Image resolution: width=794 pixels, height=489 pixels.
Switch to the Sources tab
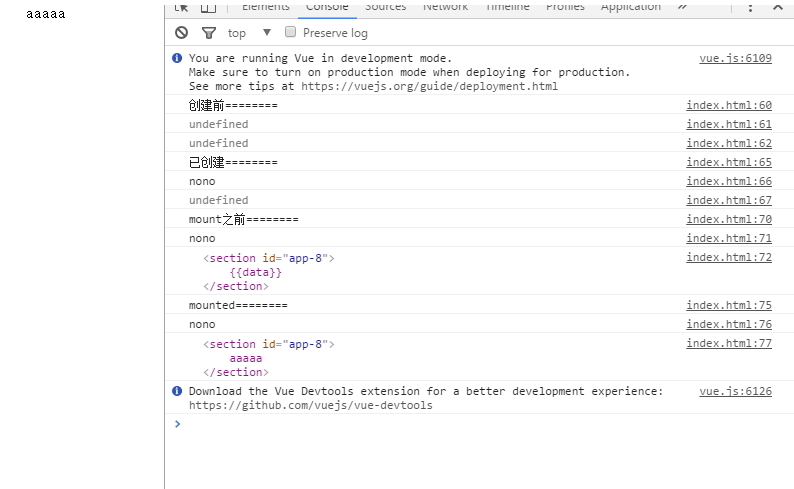coord(385,6)
